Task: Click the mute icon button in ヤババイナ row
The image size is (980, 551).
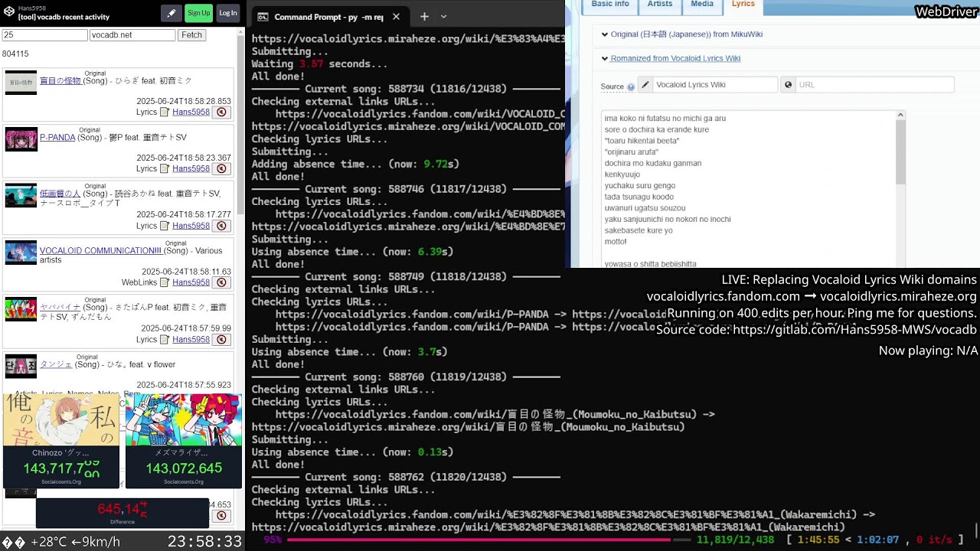Action: 221,339
